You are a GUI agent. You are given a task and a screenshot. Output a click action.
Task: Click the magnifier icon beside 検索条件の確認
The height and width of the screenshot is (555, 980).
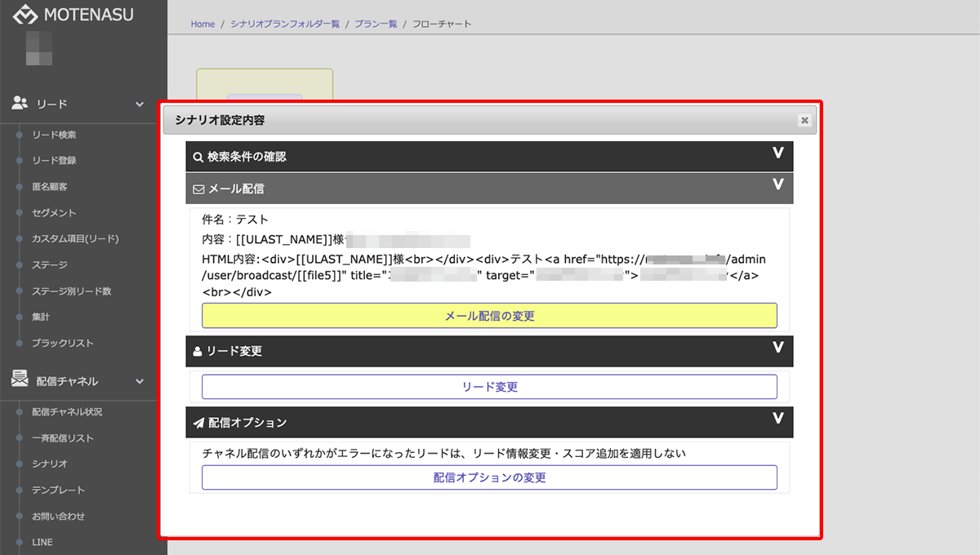[x=198, y=157]
